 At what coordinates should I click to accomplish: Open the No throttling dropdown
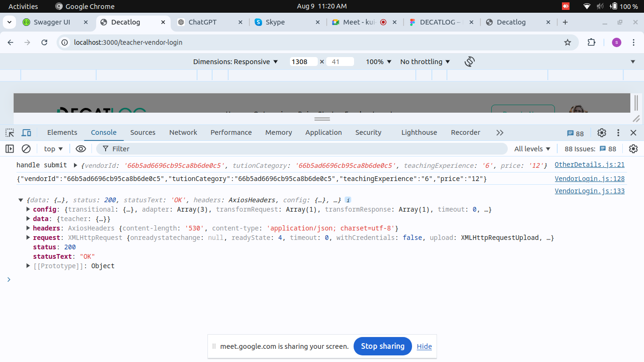(x=425, y=62)
